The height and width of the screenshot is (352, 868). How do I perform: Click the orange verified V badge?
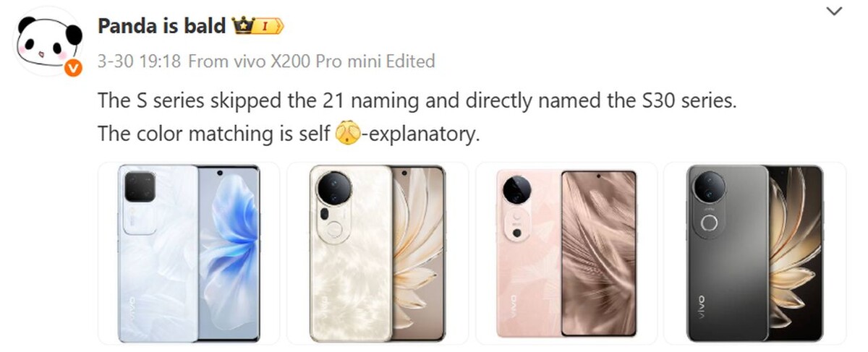tap(72, 68)
